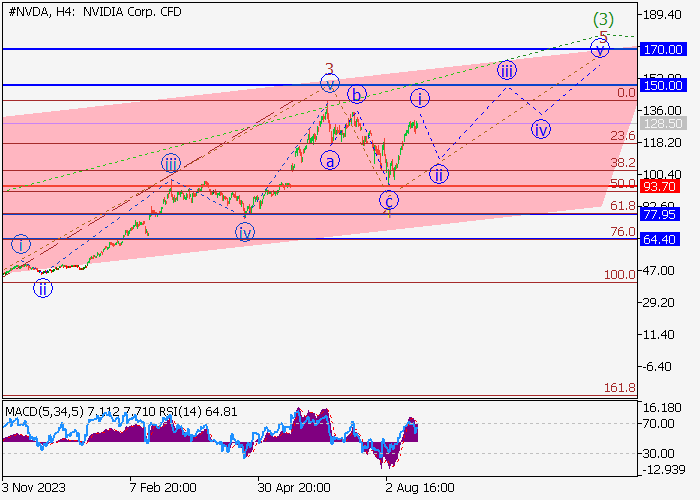Click the circled 'c' correction wave label
This screenshot has width=700, height=500.
tap(389, 200)
